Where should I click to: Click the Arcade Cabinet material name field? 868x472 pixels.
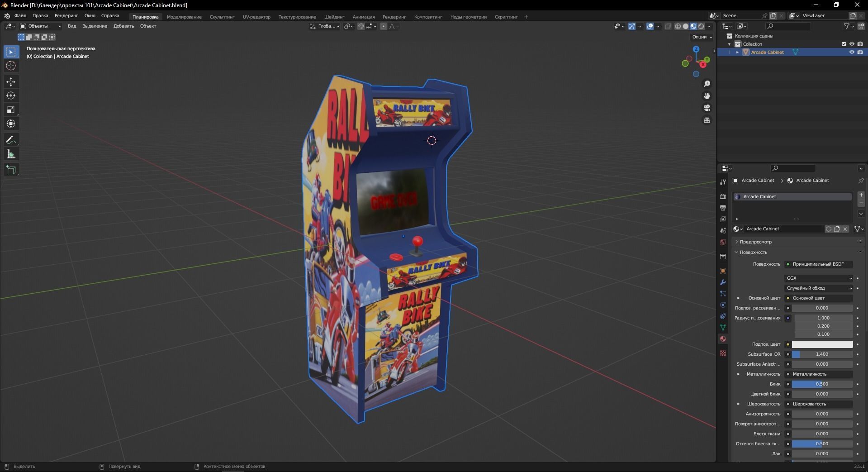click(x=784, y=229)
